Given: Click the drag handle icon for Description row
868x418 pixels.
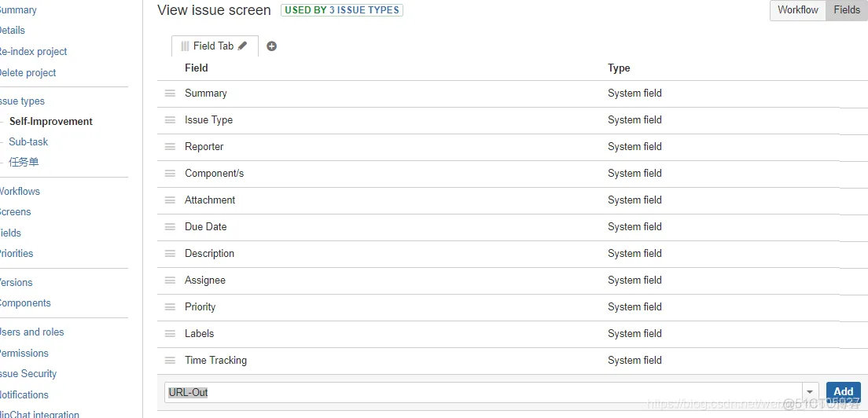Looking at the screenshot, I should click(170, 253).
